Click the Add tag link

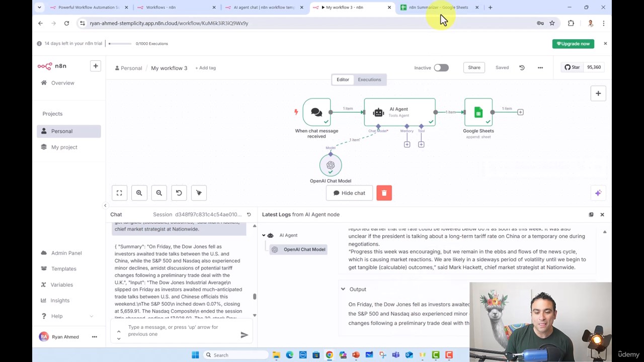205,68
